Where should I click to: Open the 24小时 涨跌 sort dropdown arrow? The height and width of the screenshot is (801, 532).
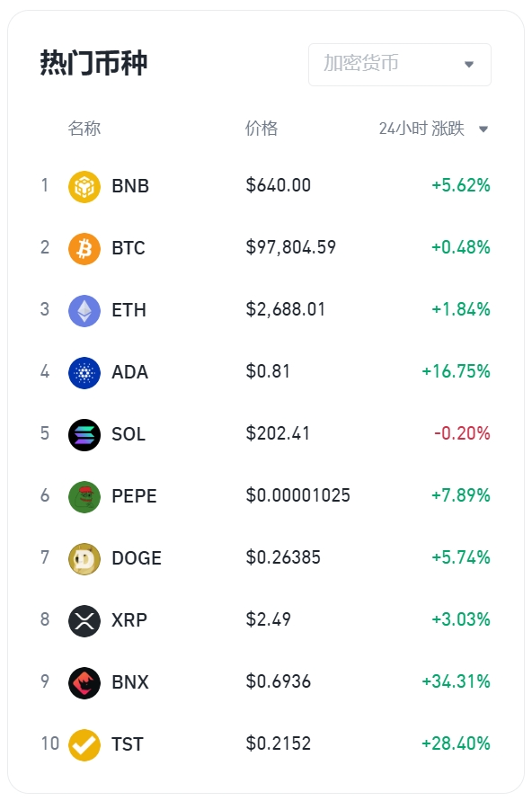483,129
